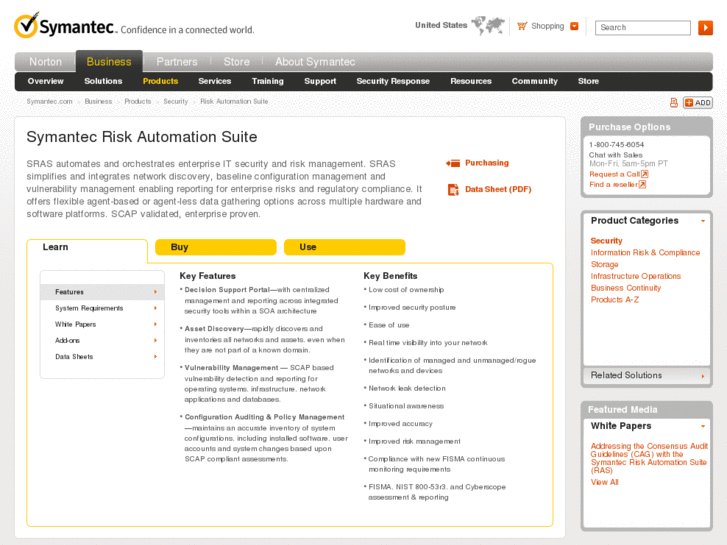Open Community menu item
The height and width of the screenshot is (545, 727).
[535, 81]
